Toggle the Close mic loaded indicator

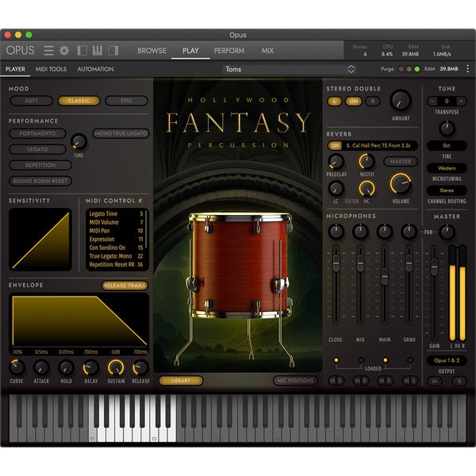pos(336,360)
